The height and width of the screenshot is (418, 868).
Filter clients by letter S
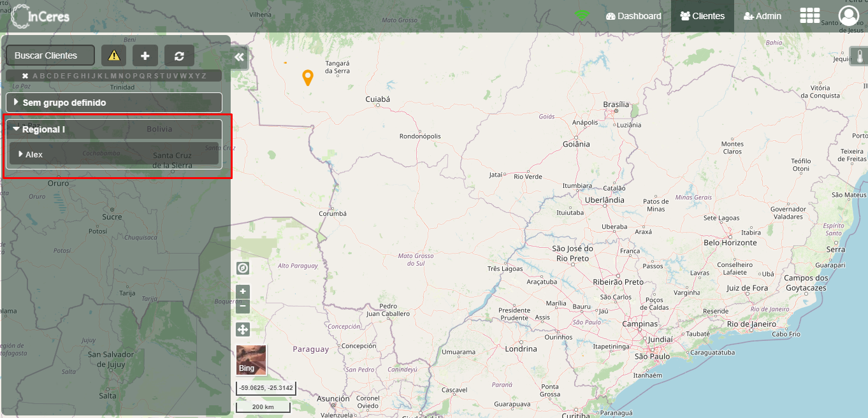[x=156, y=76]
